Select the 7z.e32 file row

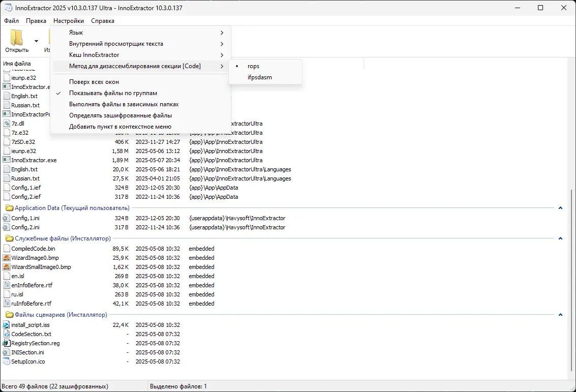click(x=147, y=133)
